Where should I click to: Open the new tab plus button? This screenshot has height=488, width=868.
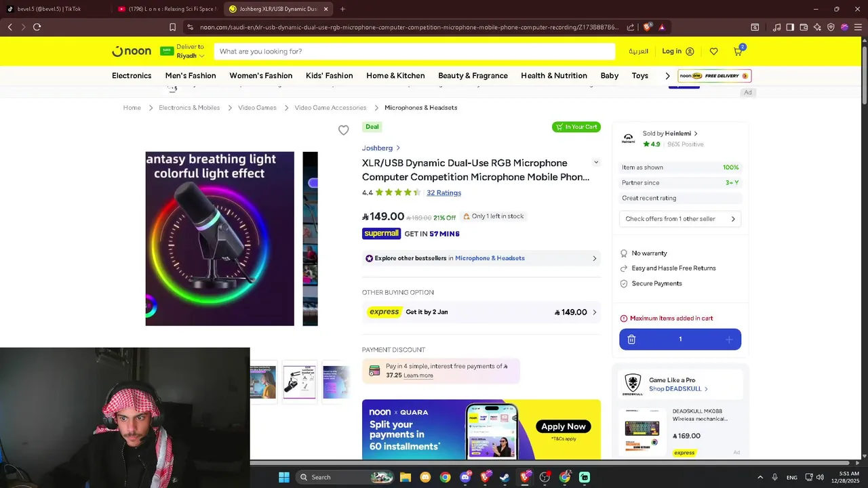(342, 9)
